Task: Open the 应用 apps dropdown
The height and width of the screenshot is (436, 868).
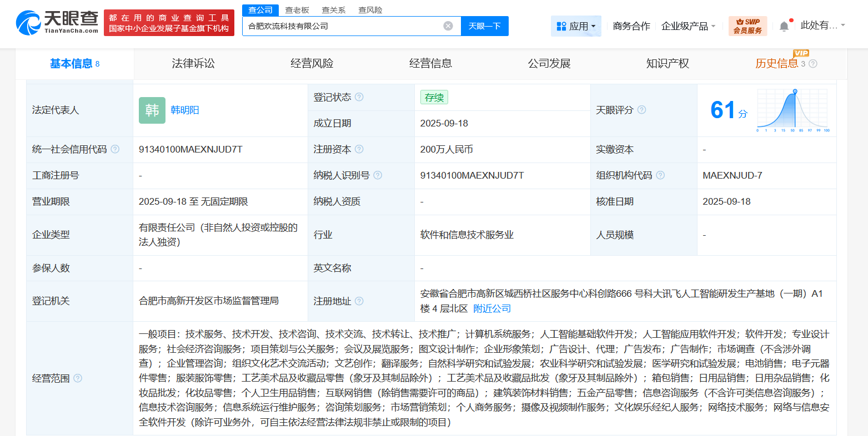Action: pos(576,26)
